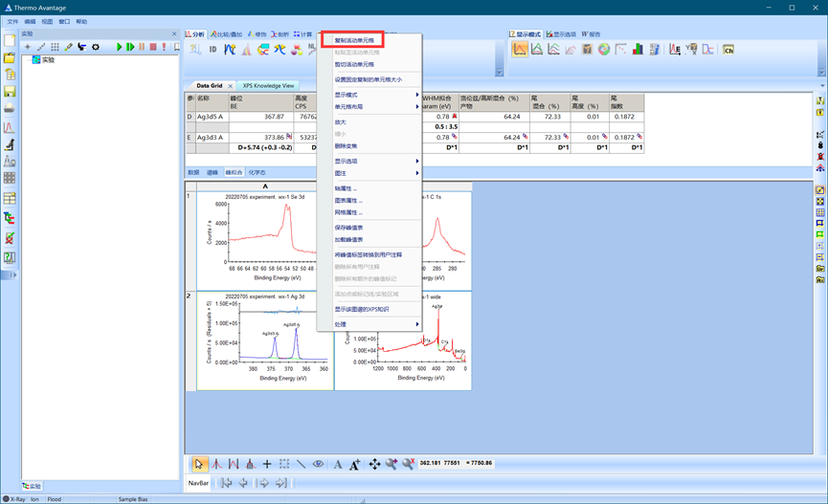The height and width of the screenshot is (504, 828).
Task: Switch to the XPS Knowledge View tab
Action: (x=268, y=86)
